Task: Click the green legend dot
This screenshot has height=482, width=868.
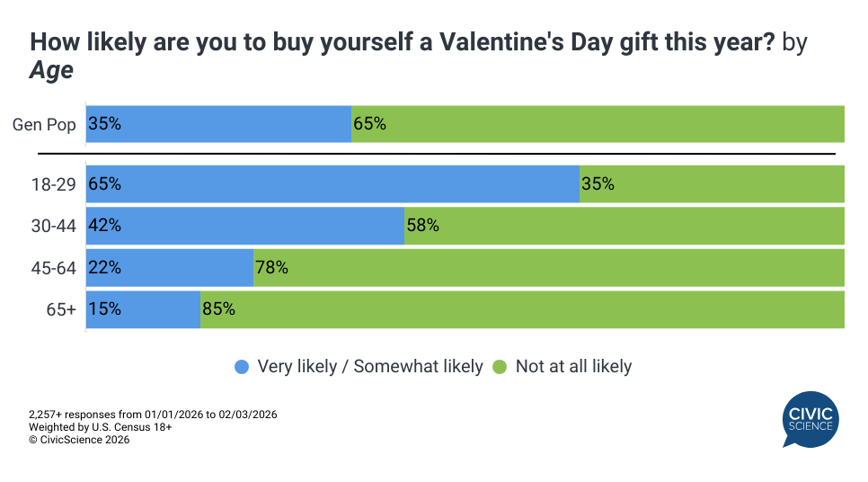Action: tap(500, 367)
